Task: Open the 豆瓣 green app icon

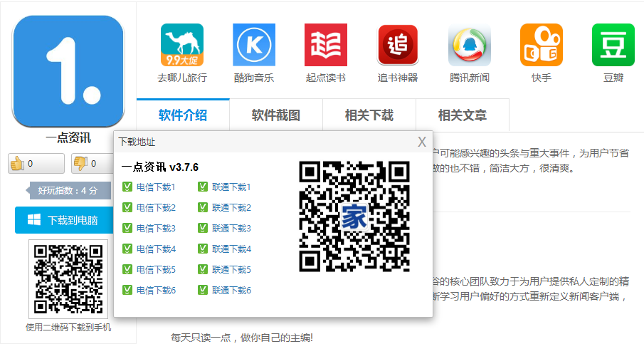Action: pyautogui.click(x=613, y=45)
